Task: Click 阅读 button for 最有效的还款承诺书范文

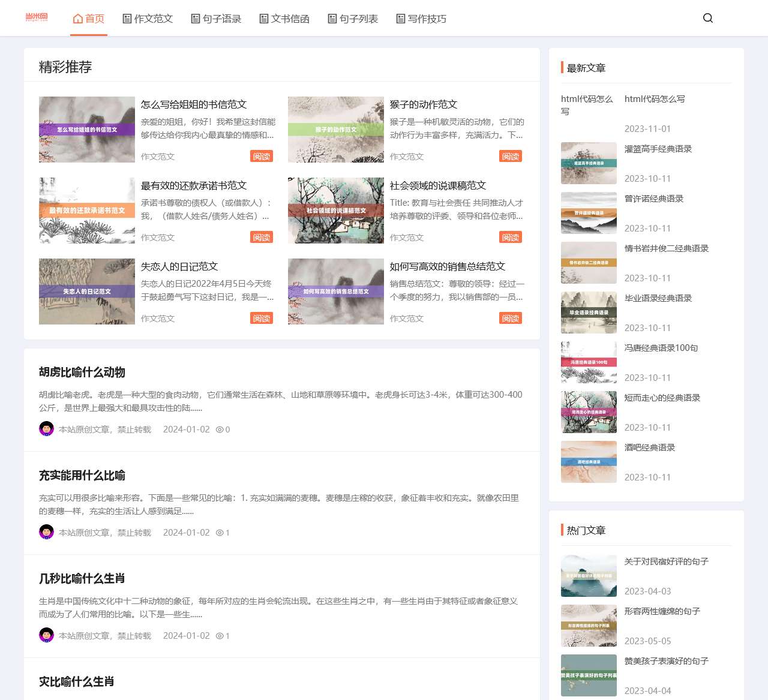Action: tap(262, 237)
